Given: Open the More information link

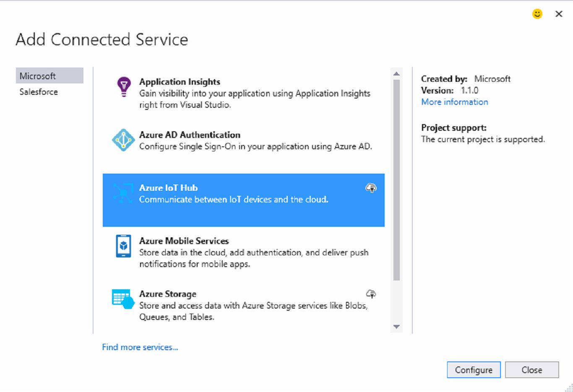Looking at the screenshot, I should click(454, 102).
